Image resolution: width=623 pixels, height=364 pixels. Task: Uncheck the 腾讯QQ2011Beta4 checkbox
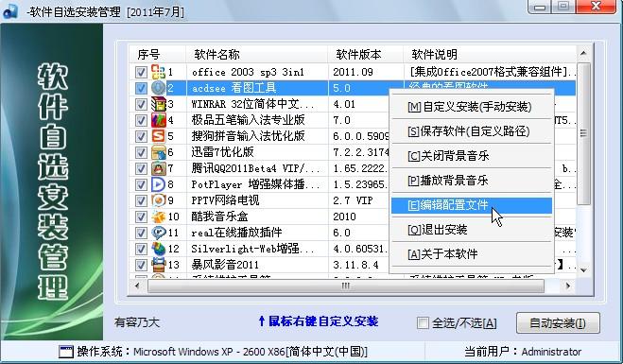pyautogui.click(x=141, y=168)
